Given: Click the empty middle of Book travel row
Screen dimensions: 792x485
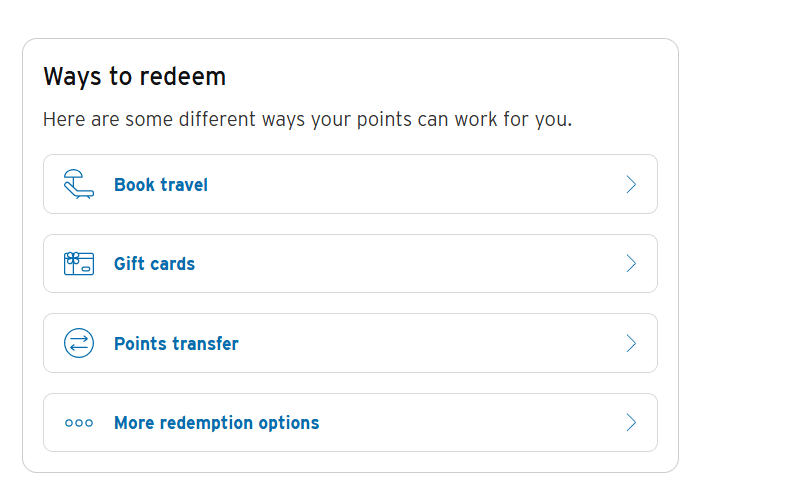Looking at the screenshot, I should click(x=420, y=184).
